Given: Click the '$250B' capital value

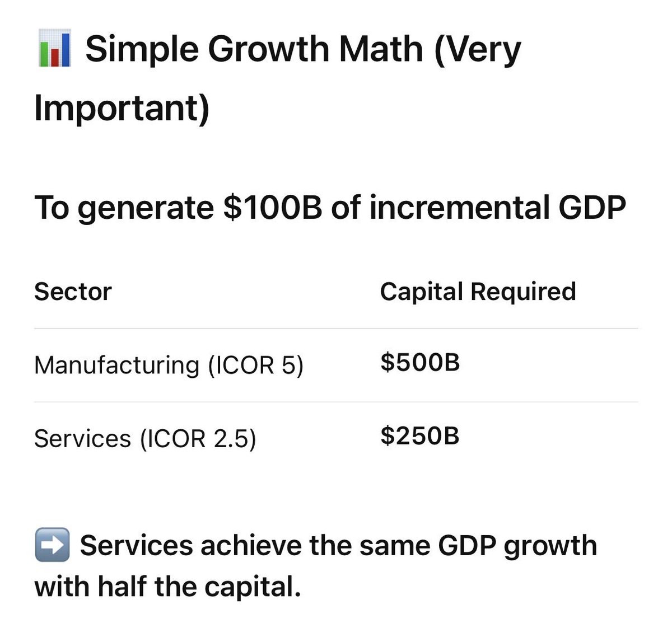Looking at the screenshot, I should click(420, 435).
